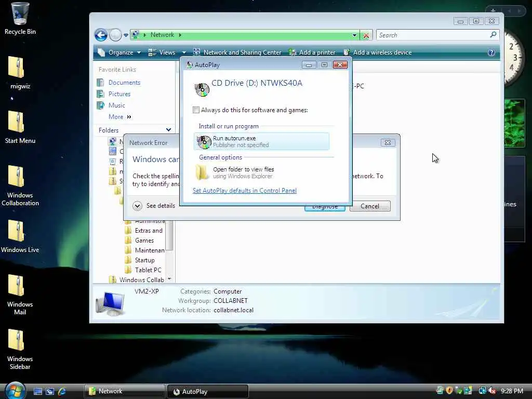The image size is (532, 399).
Task: Check Always do this for software and games
Action: [x=196, y=110]
